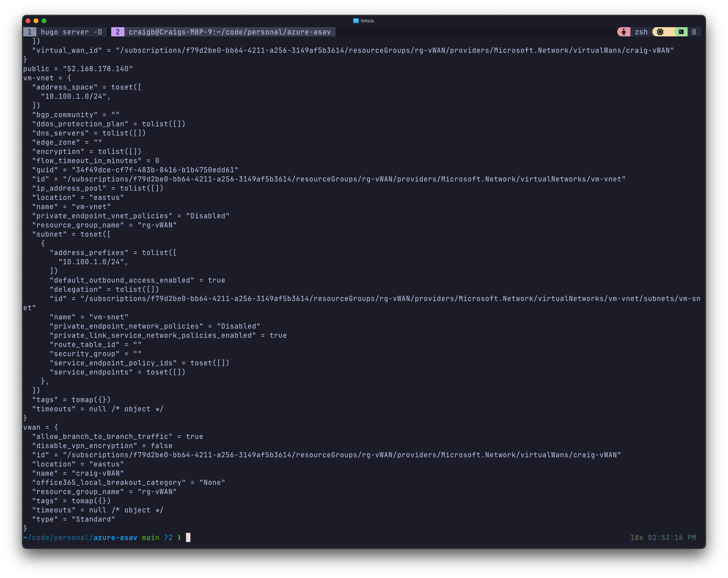Click the session number 0 at top right
The image size is (728, 578).
(x=694, y=32)
